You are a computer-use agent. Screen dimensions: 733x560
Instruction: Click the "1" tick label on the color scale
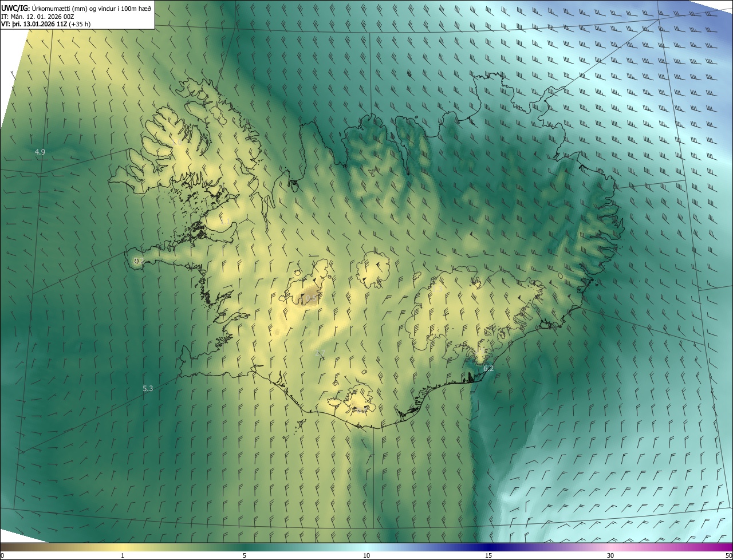(123, 556)
